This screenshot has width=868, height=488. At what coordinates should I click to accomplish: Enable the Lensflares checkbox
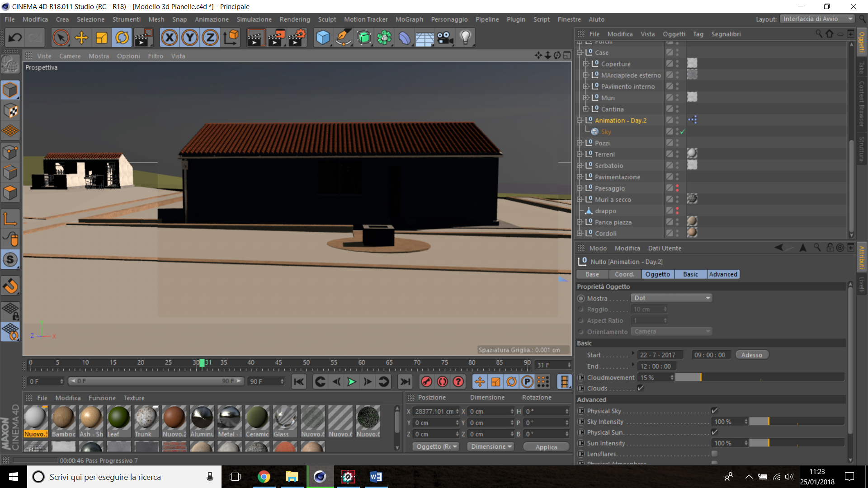pos(714,454)
